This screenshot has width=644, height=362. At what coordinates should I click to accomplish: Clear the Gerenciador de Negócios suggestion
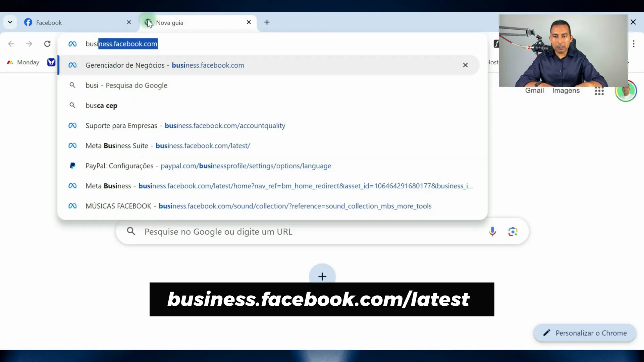pyautogui.click(x=465, y=65)
